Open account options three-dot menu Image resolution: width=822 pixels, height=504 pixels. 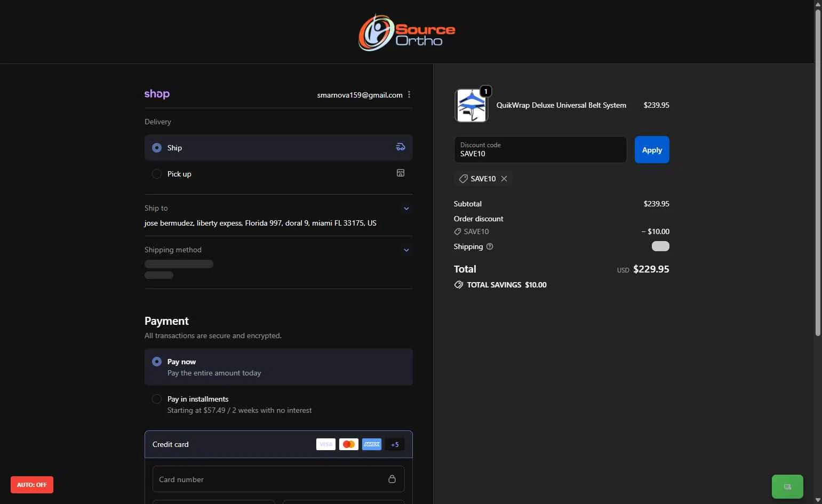click(x=409, y=94)
